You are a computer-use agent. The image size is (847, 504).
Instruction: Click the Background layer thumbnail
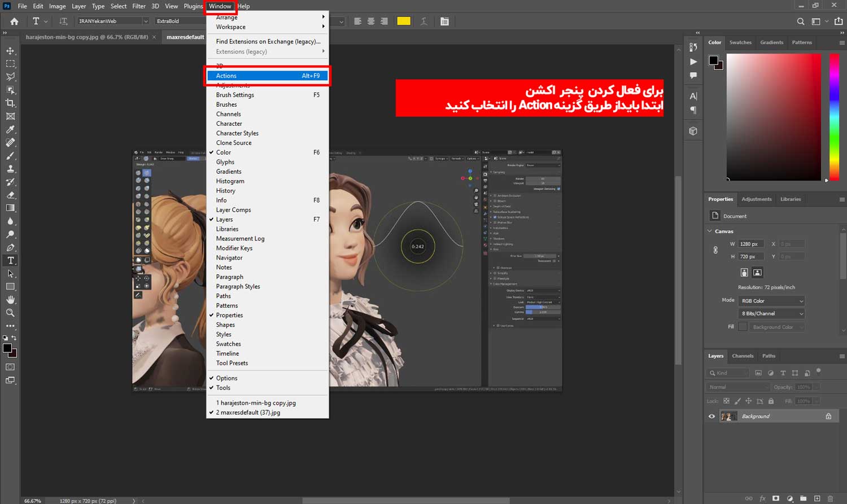coord(728,417)
